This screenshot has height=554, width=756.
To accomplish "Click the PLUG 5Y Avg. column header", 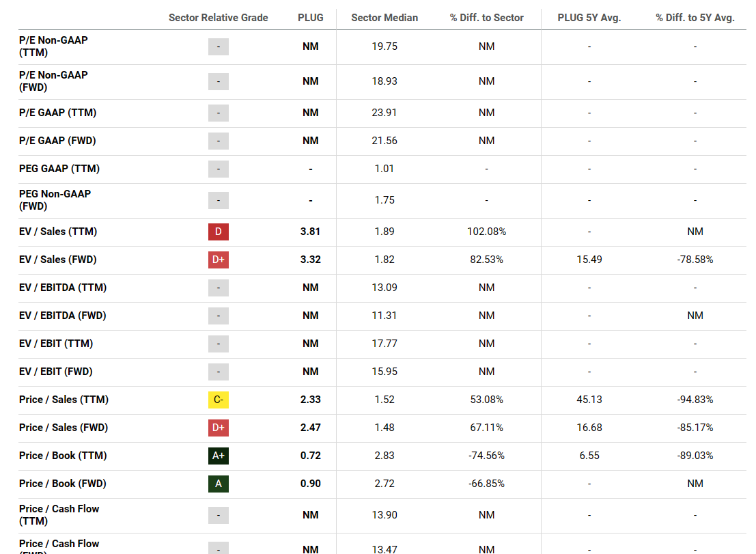I will tap(589, 18).
